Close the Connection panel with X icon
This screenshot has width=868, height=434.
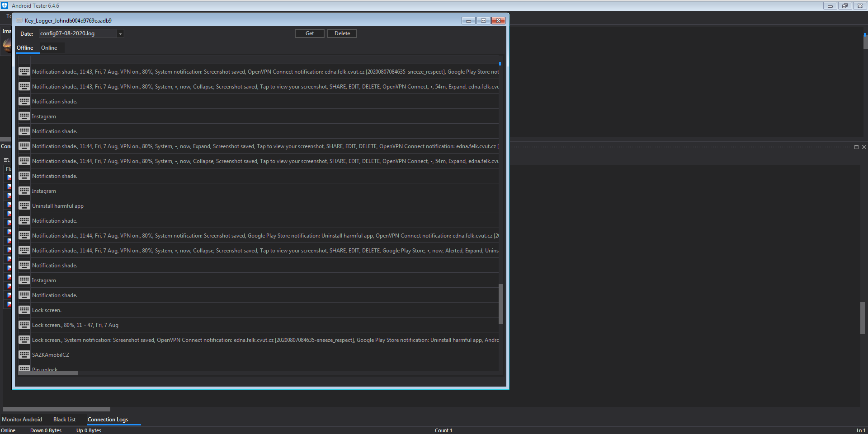pos(864,147)
